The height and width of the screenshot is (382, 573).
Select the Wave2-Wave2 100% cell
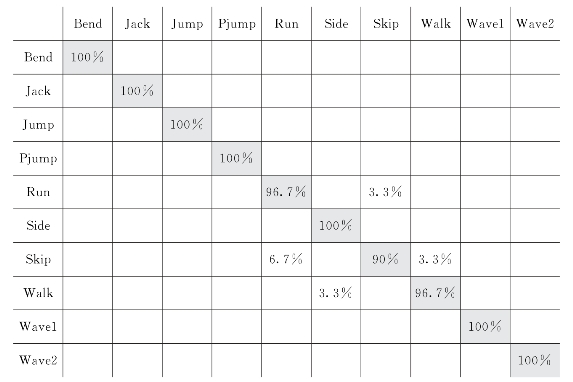coord(535,360)
